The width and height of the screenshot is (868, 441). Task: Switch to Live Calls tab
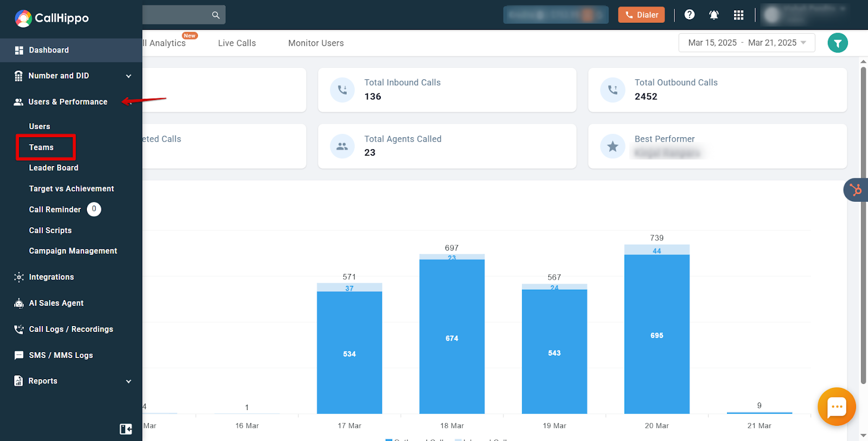pos(237,43)
